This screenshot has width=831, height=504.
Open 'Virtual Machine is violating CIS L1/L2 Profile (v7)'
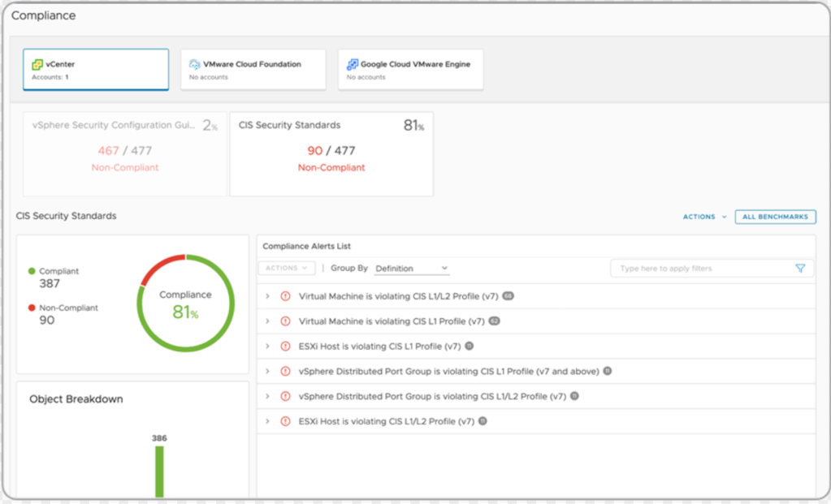(399, 296)
